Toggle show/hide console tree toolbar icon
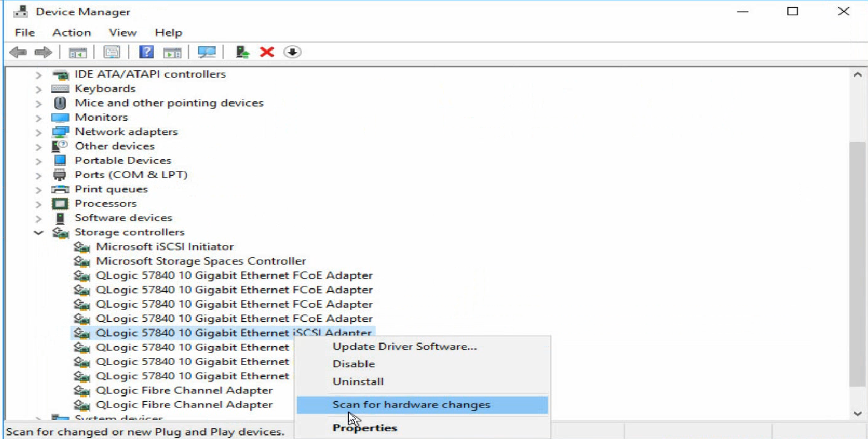 (x=78, y=52)
